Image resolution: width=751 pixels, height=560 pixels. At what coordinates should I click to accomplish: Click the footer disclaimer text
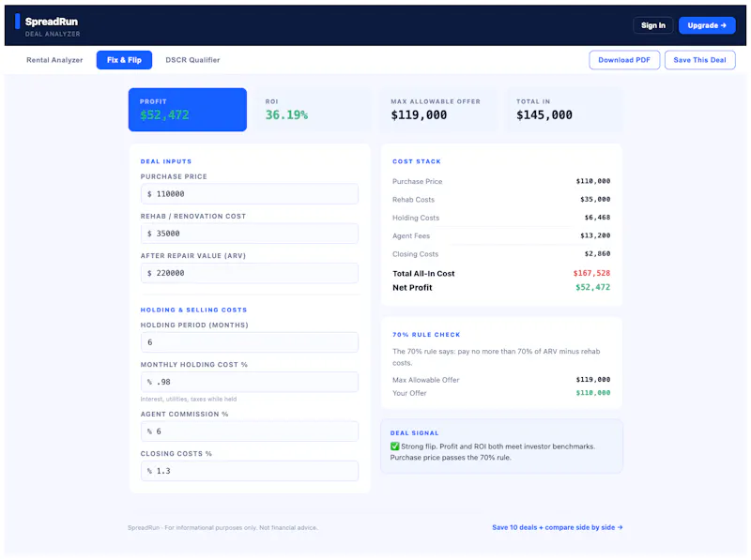pos(222,527)
